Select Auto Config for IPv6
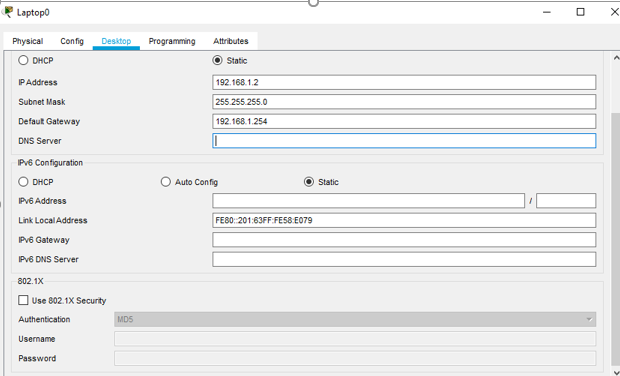620x376 pixels. (166, 182)
